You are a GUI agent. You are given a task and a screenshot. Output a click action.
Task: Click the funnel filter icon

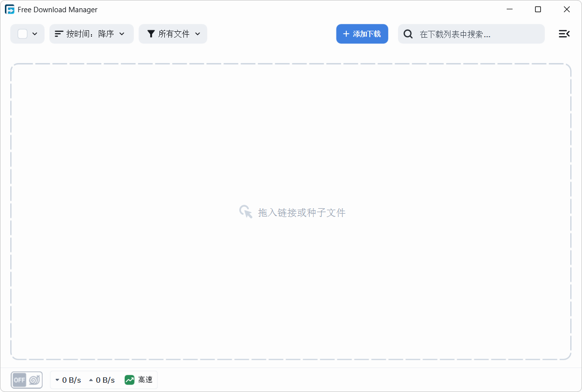coord(151,34)
